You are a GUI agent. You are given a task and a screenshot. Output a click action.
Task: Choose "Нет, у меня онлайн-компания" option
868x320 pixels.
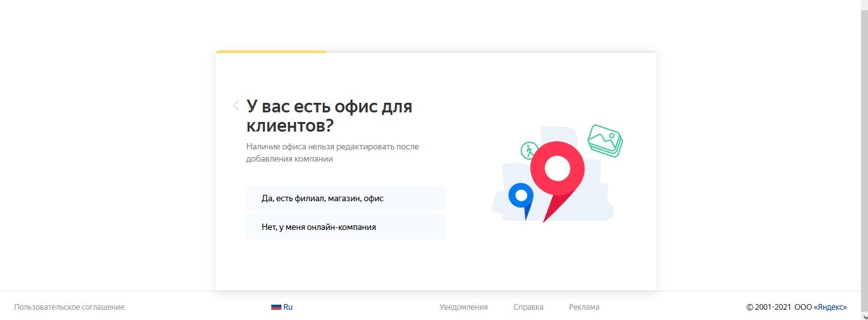pos(345,227)
